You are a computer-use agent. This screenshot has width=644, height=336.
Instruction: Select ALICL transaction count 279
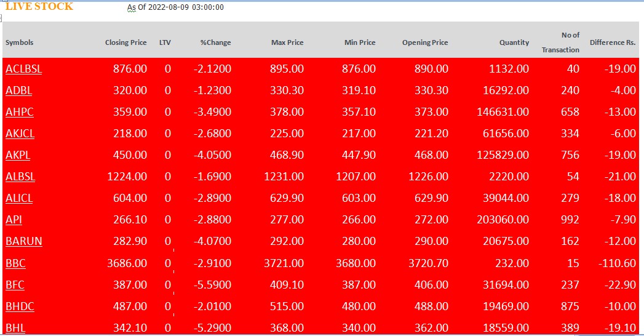click(x=570, y=198)
